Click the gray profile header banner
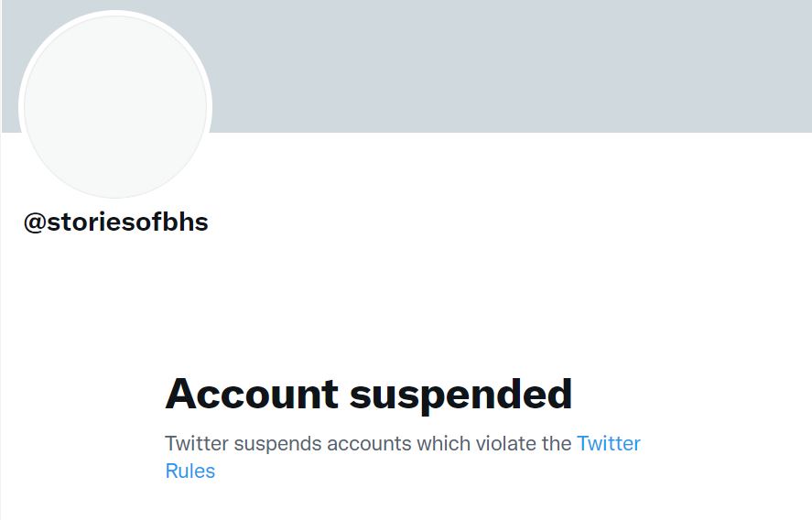The width and height of the screenshot is (812, 520). (513, 66)
